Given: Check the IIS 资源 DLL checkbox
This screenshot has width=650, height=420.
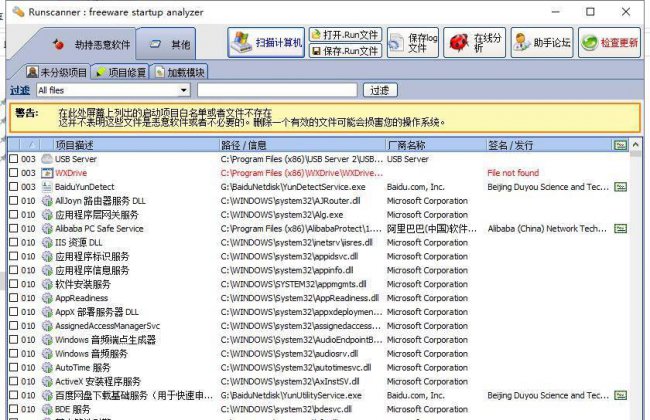Looking at the screenshot, I should (14, 242).
